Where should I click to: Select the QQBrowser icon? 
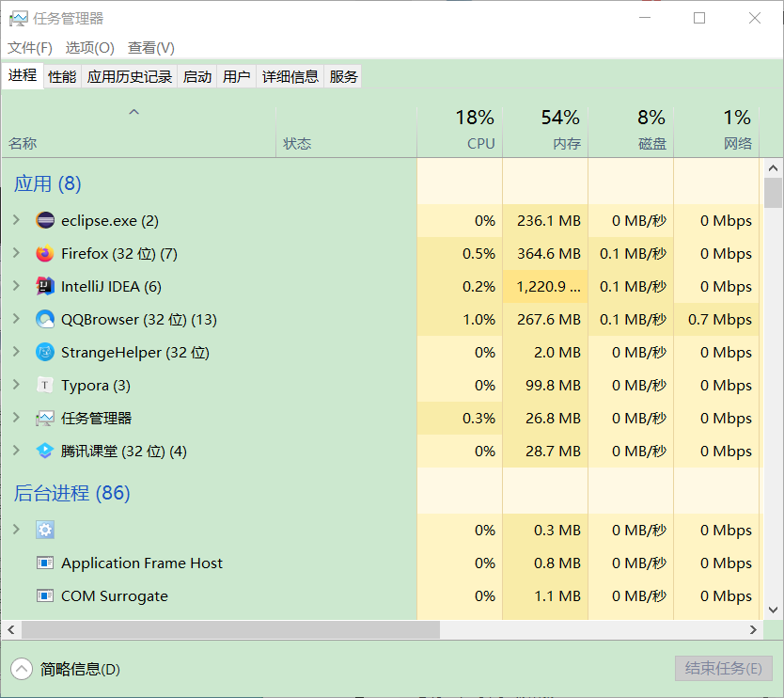45,319
